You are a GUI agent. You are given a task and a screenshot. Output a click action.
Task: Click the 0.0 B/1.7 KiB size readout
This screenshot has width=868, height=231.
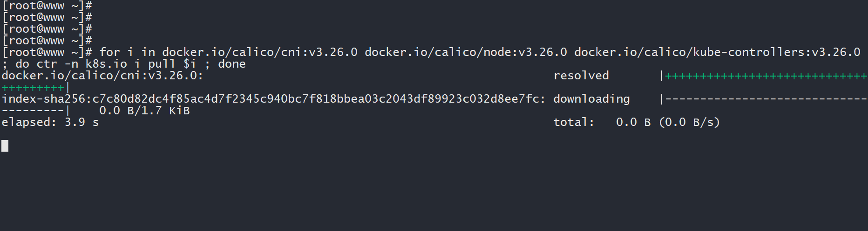click(144, 111)
